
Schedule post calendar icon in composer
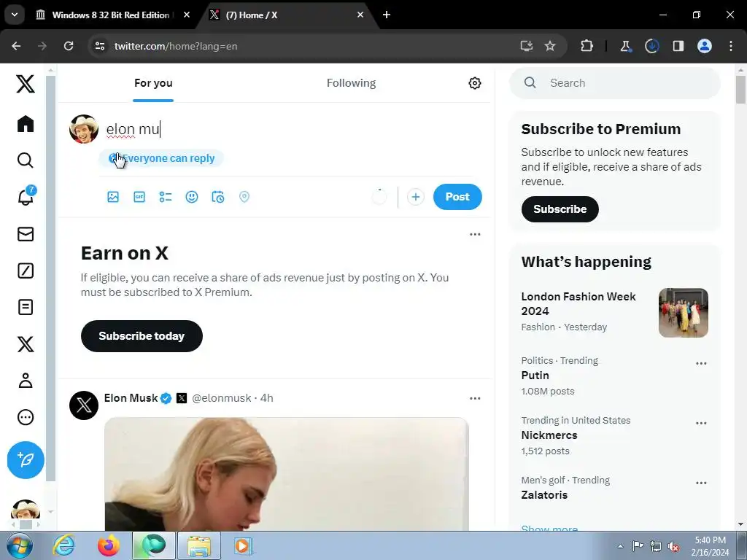pos(217,197)
